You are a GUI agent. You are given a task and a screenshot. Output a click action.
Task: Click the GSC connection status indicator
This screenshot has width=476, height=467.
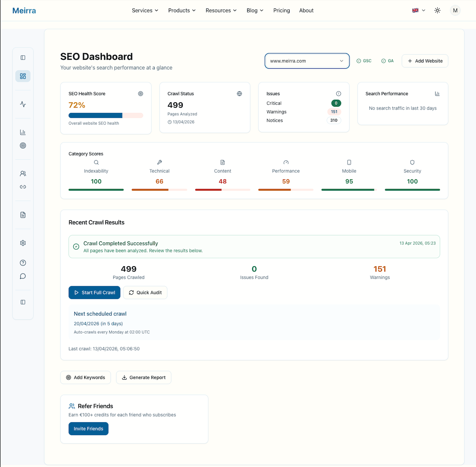point(364,61)
